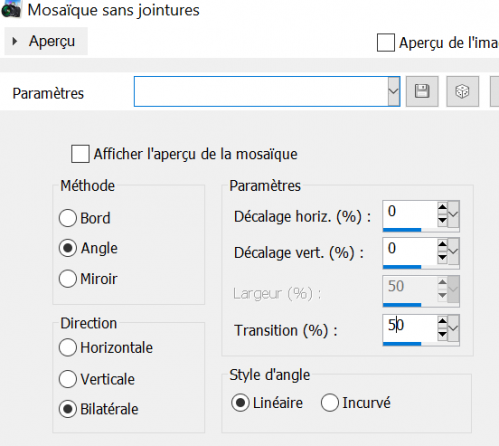Screen dimensions: 499x446
Task: Decrease Décalage vert. value with down arrow
Action: click(x=442, y=257)
